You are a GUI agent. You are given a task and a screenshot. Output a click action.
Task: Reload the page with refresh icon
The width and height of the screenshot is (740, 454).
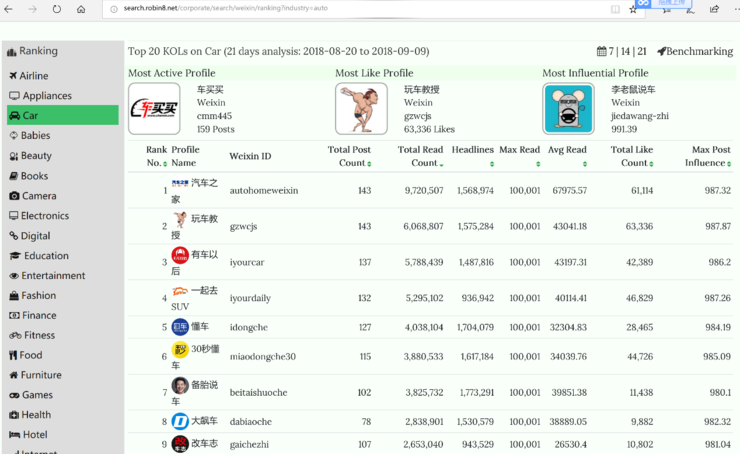(57, 9)
